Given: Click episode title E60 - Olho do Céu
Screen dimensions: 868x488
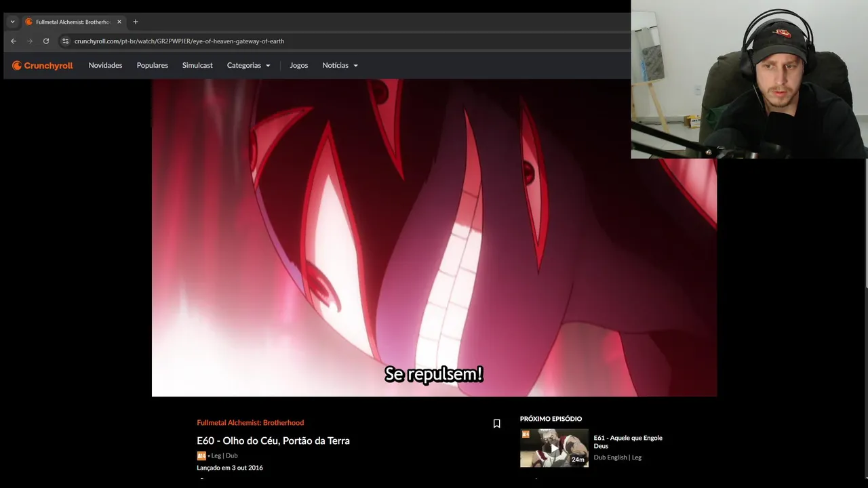Looking at the screenshot, I should click(x=273, y=441).
